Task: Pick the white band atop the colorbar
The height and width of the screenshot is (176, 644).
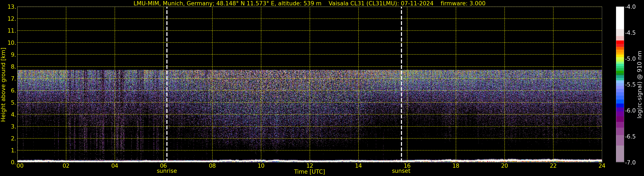Action: [x=620, y=18]
